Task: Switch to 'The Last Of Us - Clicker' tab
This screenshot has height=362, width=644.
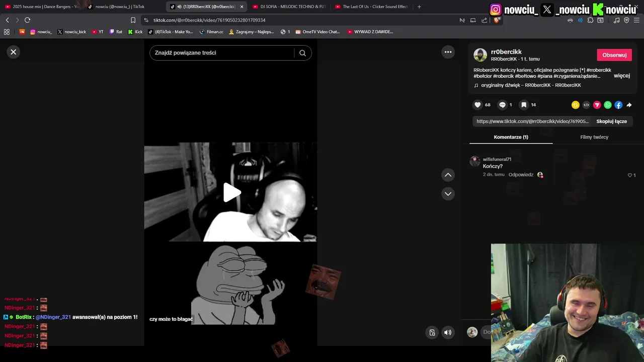Action: point(371,7)
